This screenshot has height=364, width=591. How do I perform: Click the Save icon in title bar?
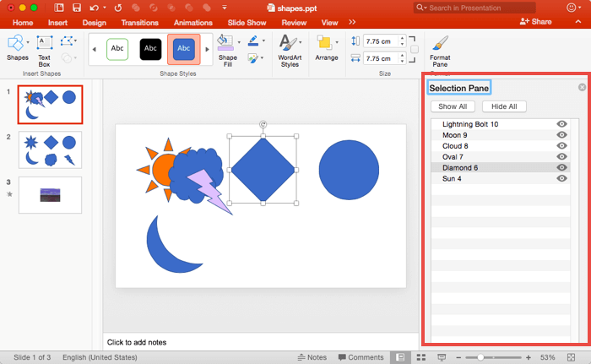click(x=77, y=8)
